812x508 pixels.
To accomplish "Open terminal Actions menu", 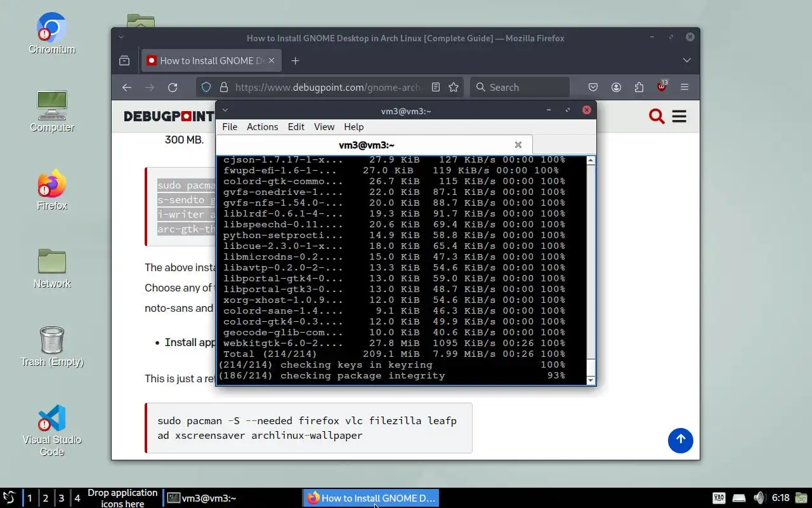I will 263,127.
